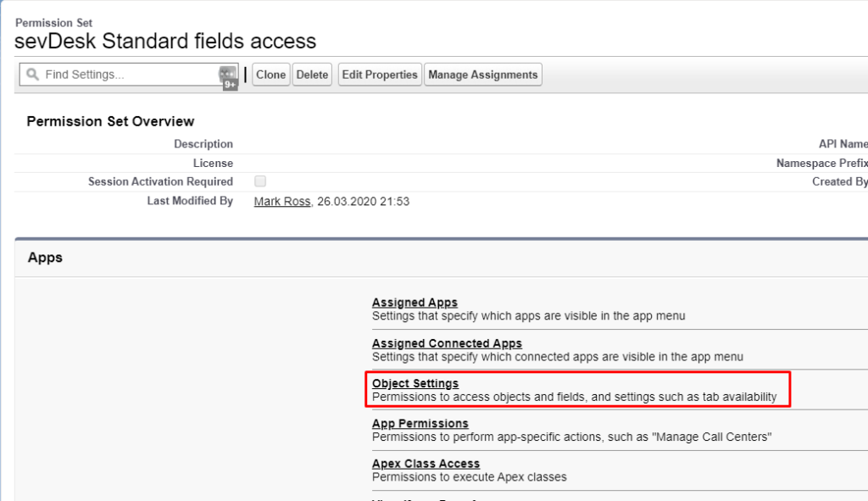Screen dimensions: 868x501
Task: Click the Apps section header
Action: [x=45, y=258]
